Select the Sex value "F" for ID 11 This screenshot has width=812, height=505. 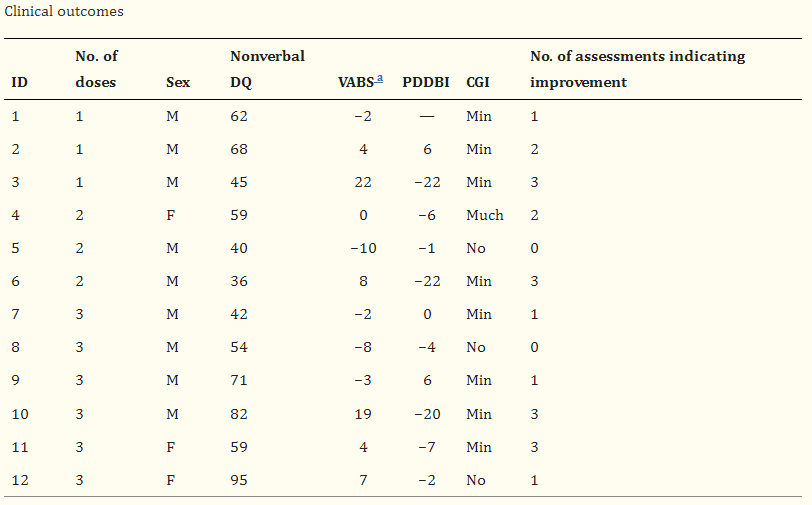pyautogui.click(x=171, y=447)
